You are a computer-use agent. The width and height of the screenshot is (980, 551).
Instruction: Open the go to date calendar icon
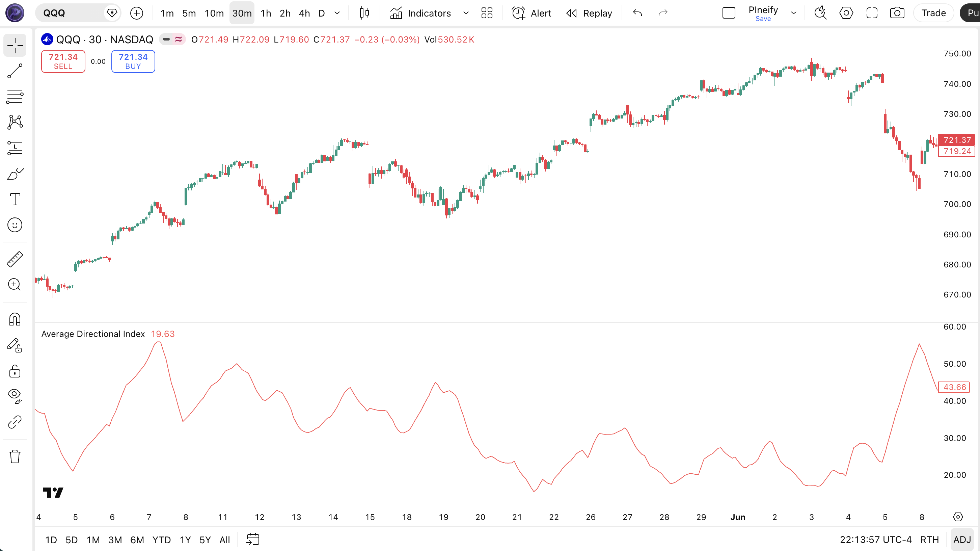253,540
